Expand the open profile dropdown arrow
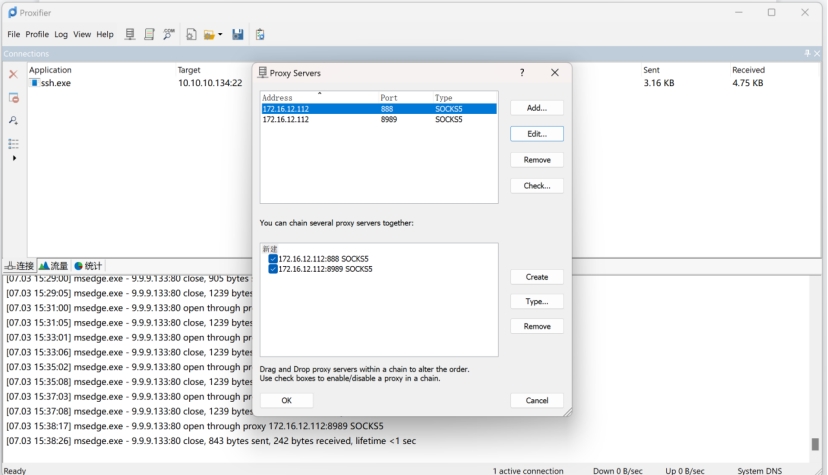The image size is (828, 475). click(x=220, y=35)
